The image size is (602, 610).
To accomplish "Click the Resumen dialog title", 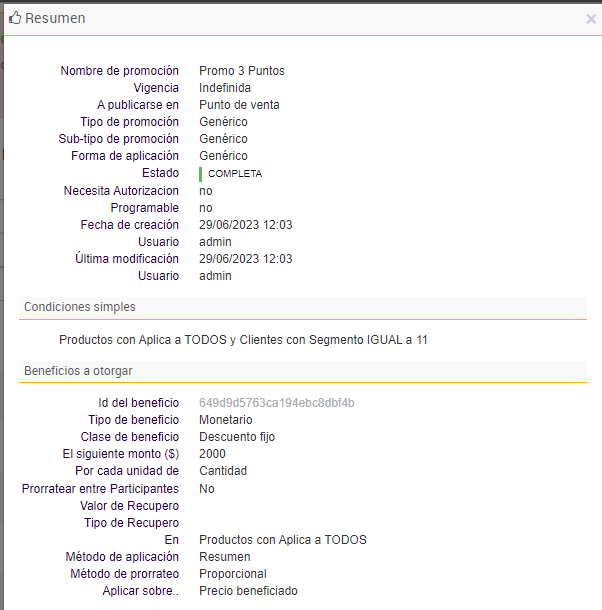I will (55, 18).
